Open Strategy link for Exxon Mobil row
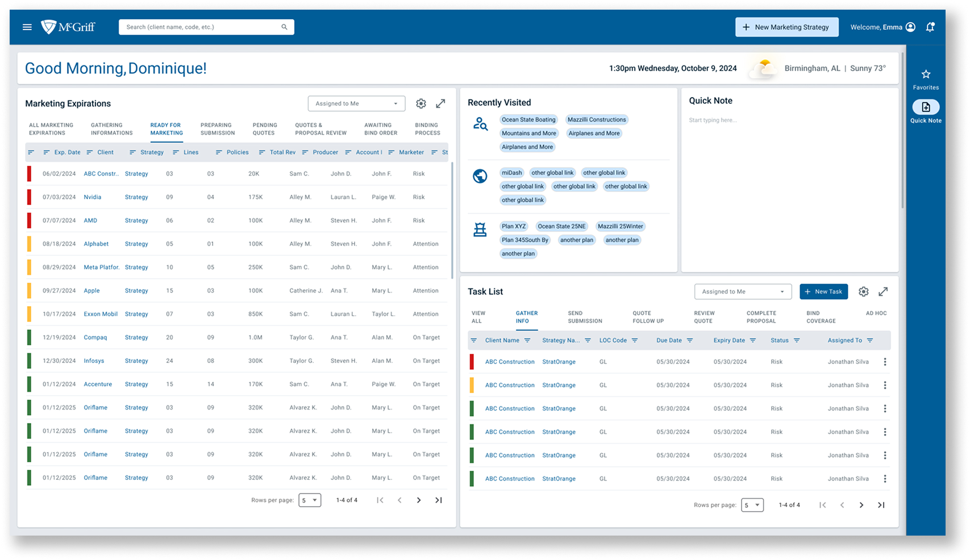Screen dimensions: 970x560 point(136,314)
